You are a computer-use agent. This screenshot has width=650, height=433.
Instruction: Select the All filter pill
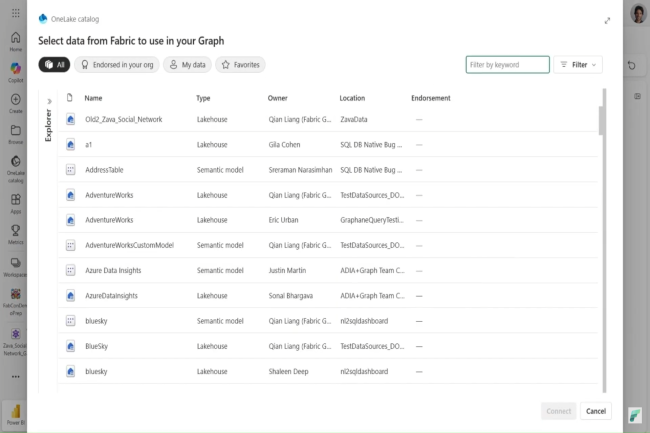click(55, 65)
